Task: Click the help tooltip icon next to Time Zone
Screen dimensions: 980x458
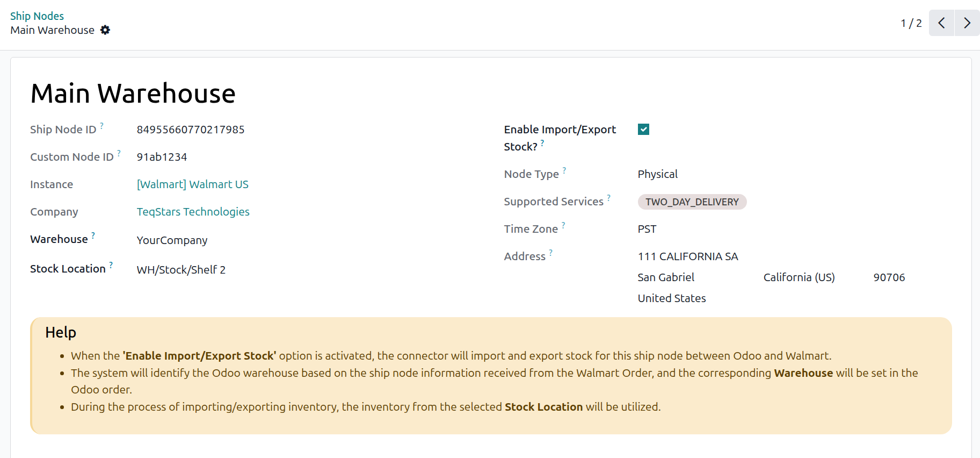Action: click(563, 225)
